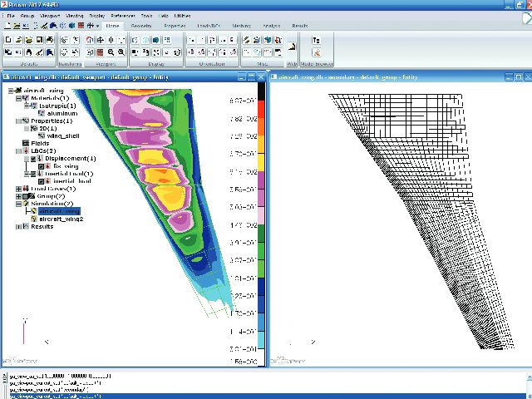Click the Web group icon
This screenshot has height=399, width=532.
coord(292,47)
